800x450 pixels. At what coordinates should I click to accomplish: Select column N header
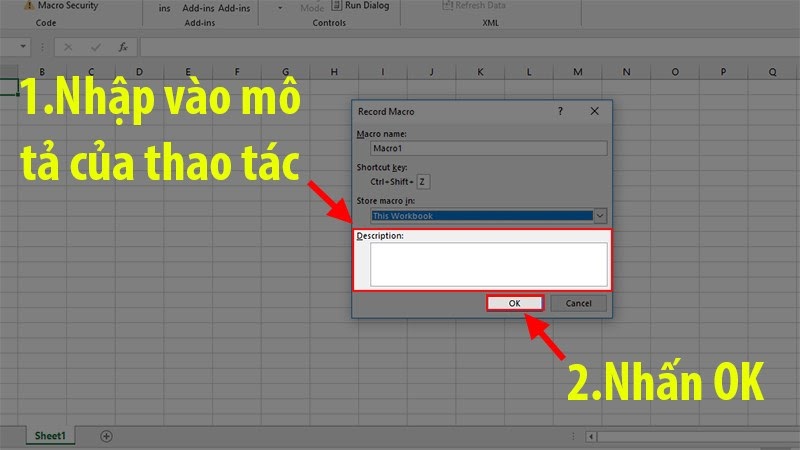click(x=627, y=72)
